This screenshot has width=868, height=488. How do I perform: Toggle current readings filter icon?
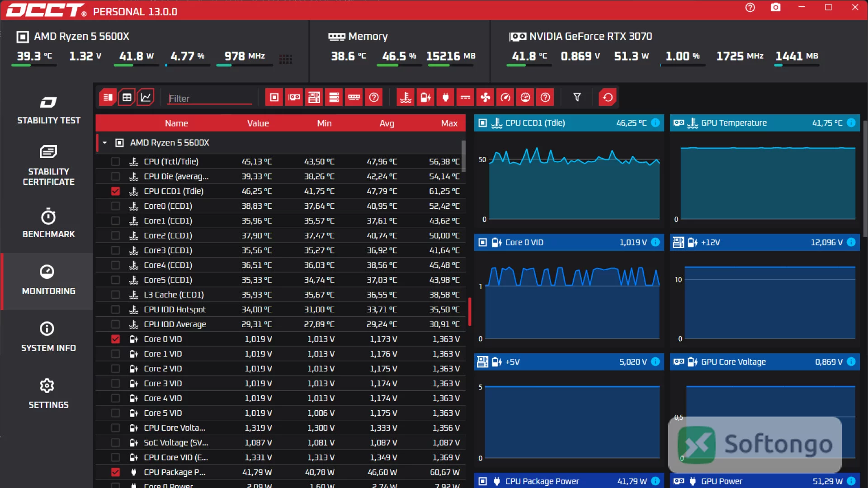tap(466, 97)
